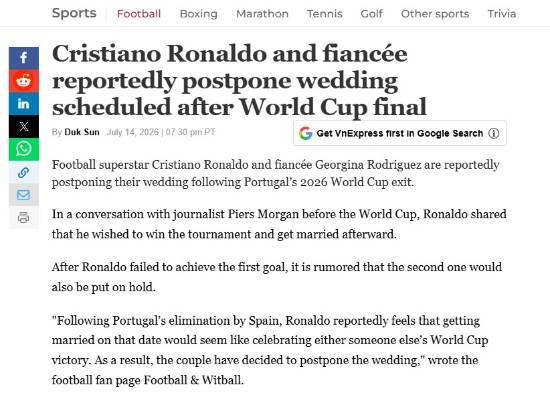Open author Duk Sun's profile
Screen dimensions: 550x395
click(x=82, y=132)
